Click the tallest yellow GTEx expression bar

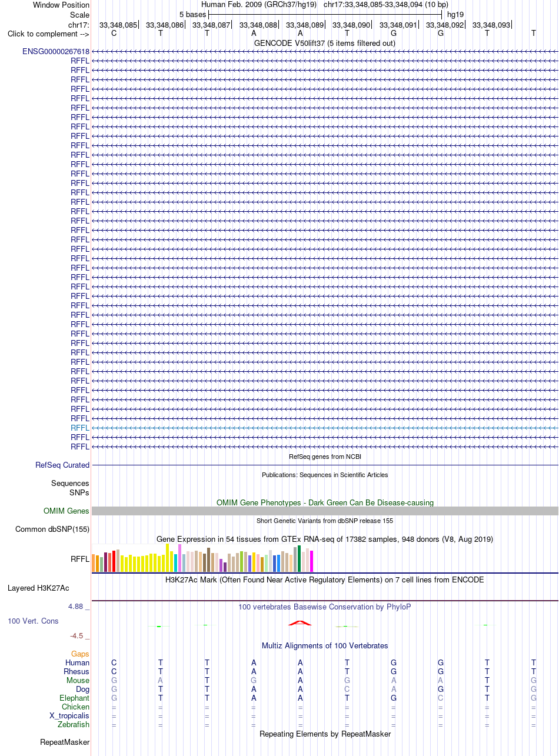click(x=168, y=558)
